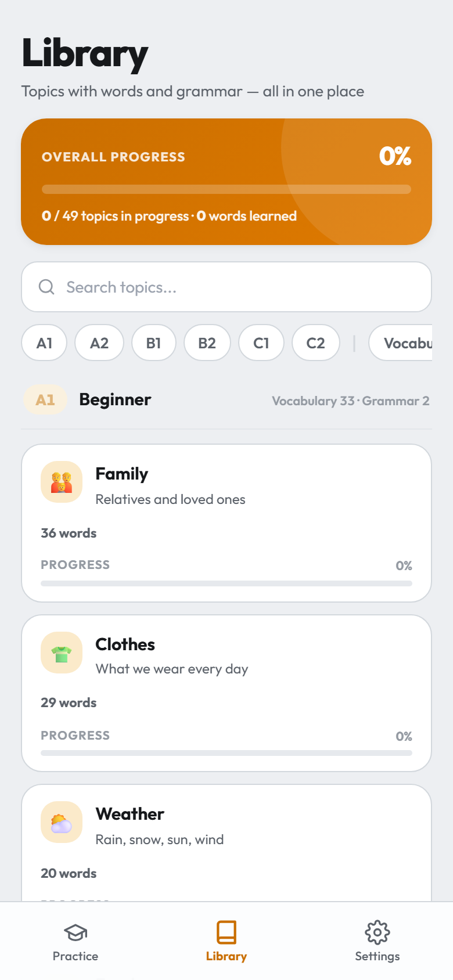
Task: Select the C1 filter chip
Action: point(261,343)
